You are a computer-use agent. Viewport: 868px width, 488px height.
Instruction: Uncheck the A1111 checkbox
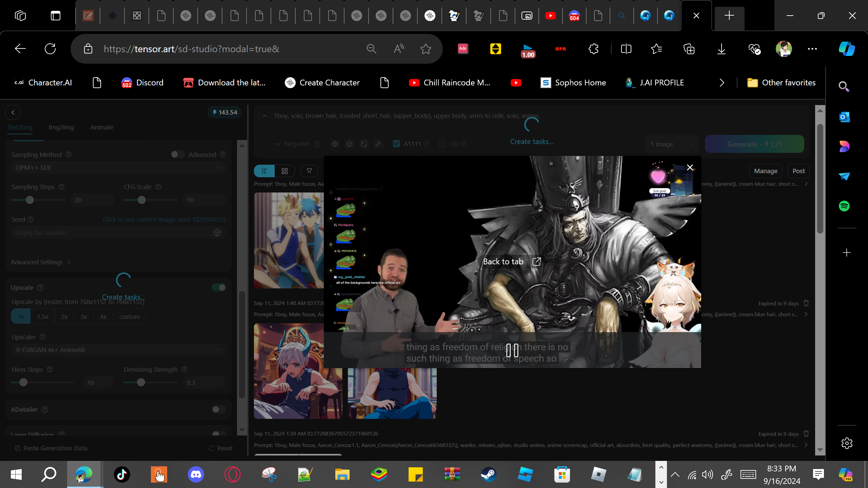(x=396, y=144)
